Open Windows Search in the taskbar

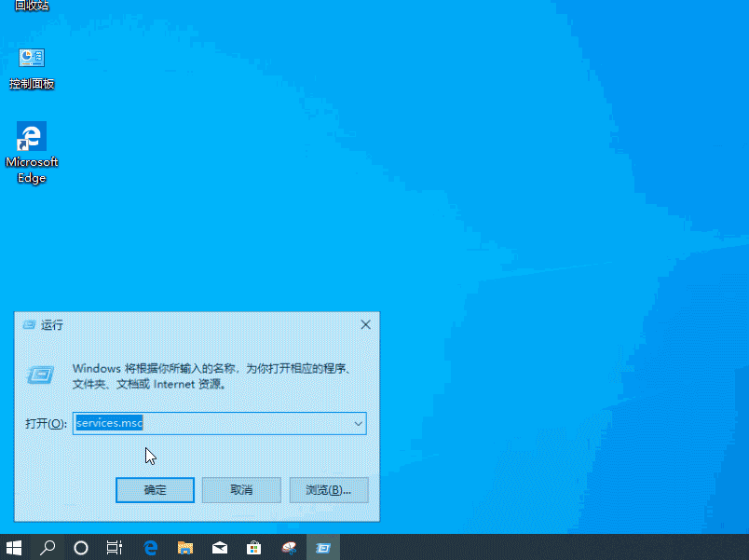click(x=48, y=548)
